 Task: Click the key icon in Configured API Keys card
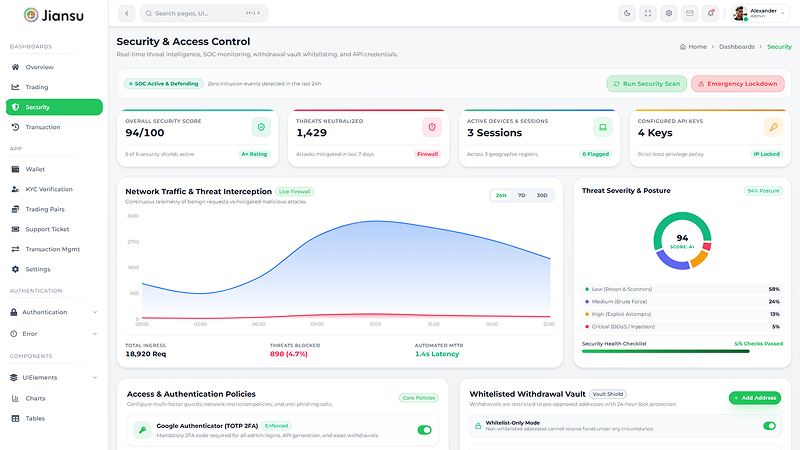pyautogui.click(x=773, y=127)
